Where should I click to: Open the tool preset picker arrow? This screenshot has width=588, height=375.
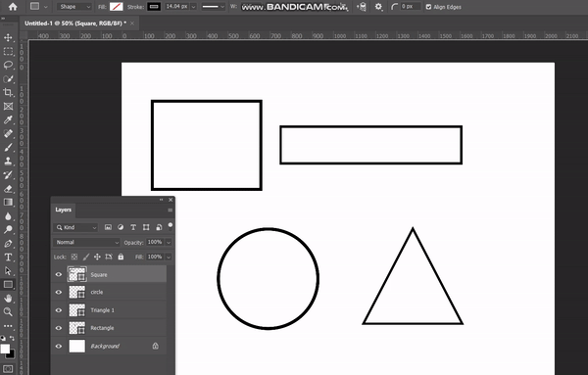click(46, 7)
